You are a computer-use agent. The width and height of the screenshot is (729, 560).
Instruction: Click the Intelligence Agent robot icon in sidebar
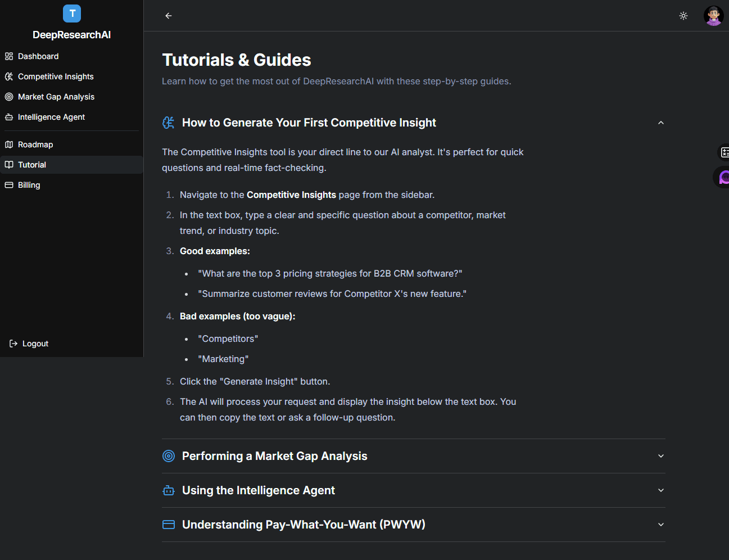[9, 117]
